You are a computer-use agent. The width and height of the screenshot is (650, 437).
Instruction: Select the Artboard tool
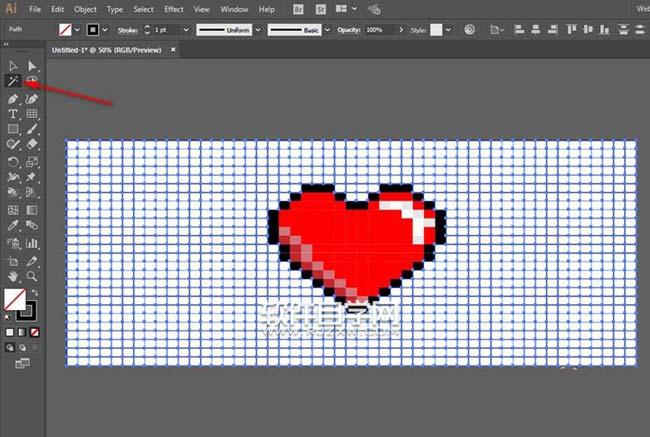click(x=13, y=261)
